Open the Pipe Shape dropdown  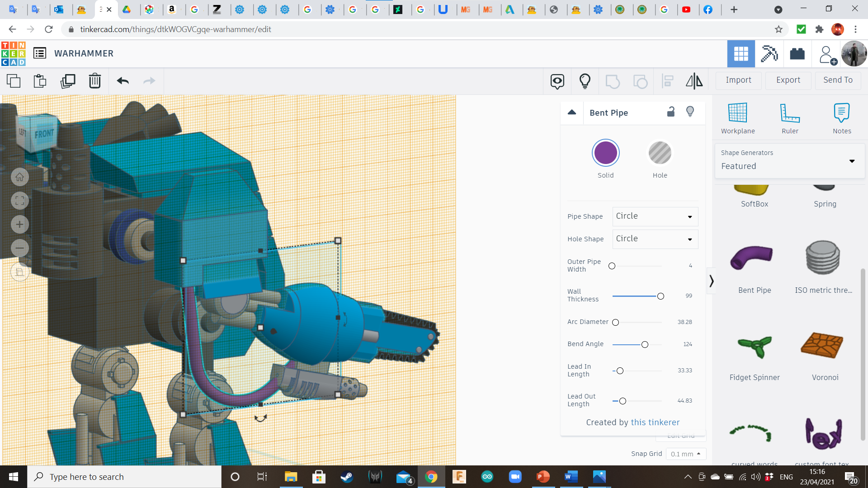click(x=655, y=216)
